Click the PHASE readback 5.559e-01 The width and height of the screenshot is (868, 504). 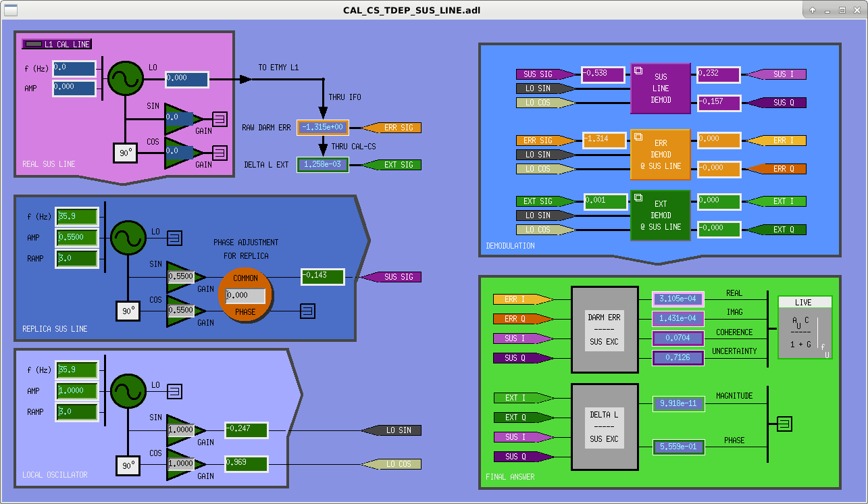coord(680,447)
